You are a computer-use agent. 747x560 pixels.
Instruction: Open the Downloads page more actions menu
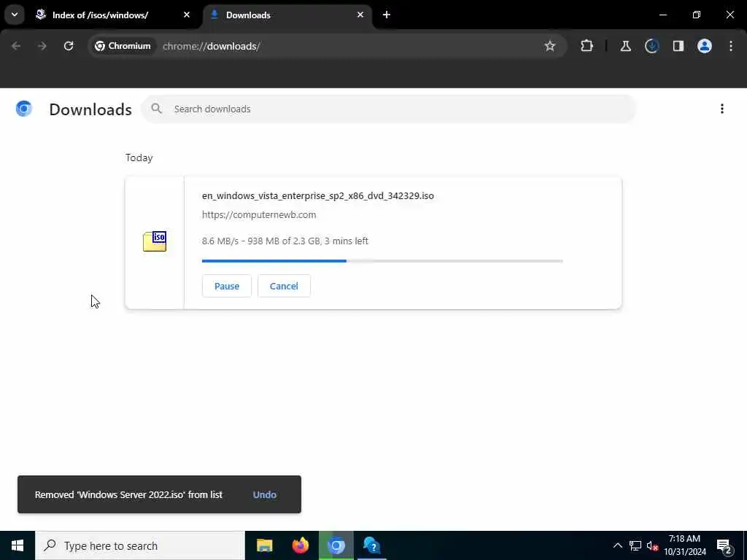click(x=721, y=109)
